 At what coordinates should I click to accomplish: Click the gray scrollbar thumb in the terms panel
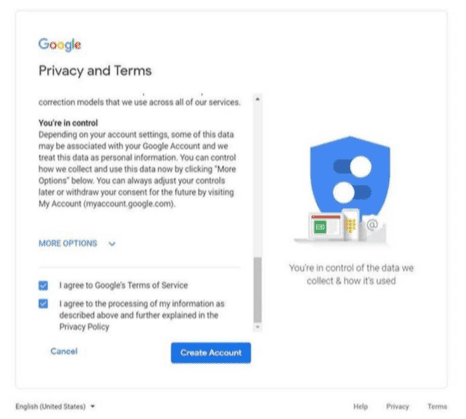coord(257,289)
